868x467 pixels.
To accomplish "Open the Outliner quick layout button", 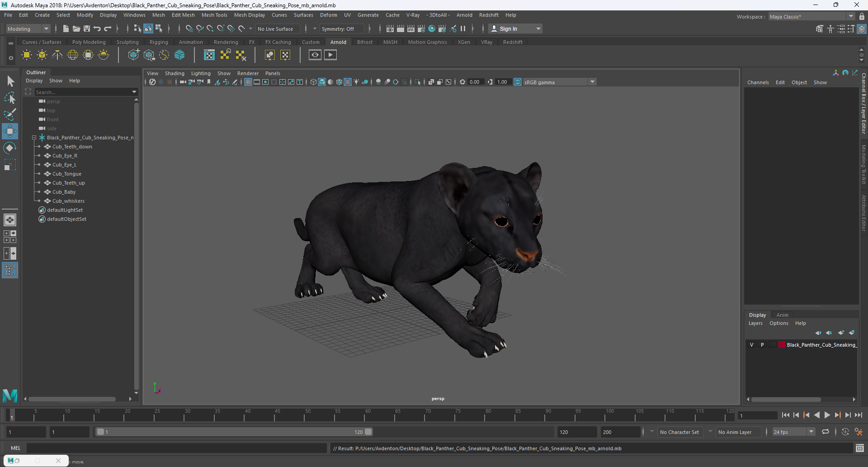I will (10, 270).
